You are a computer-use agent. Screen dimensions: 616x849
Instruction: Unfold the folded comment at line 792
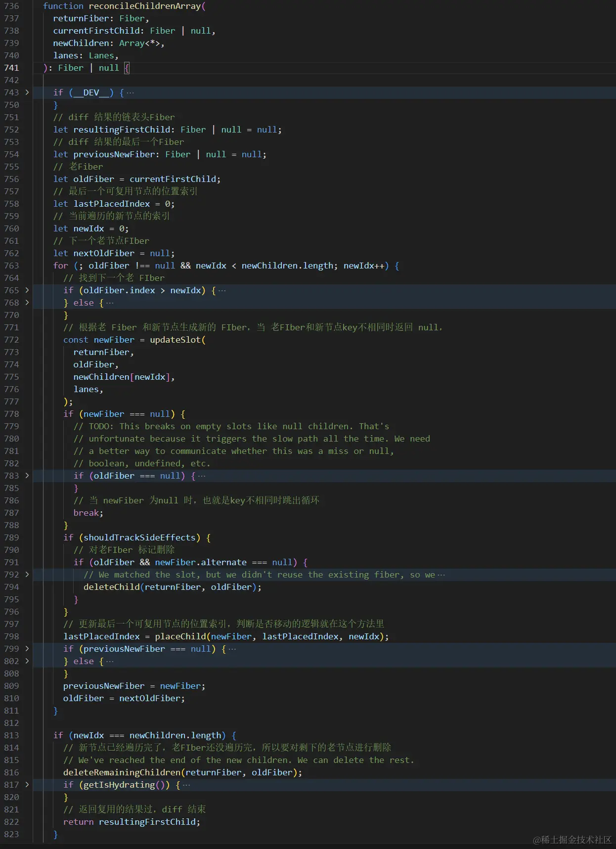(x=27, y=575)
